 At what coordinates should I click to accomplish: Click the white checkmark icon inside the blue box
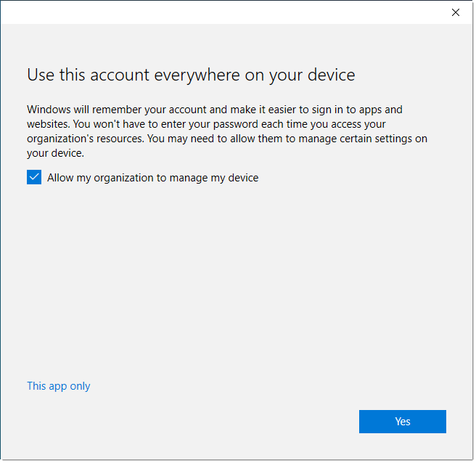point(34,177)
